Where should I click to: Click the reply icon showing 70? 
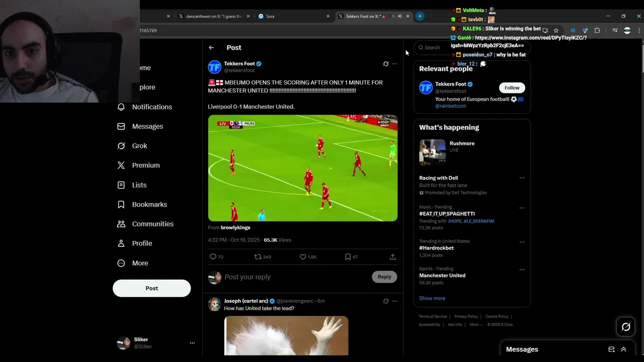[216, 257]
